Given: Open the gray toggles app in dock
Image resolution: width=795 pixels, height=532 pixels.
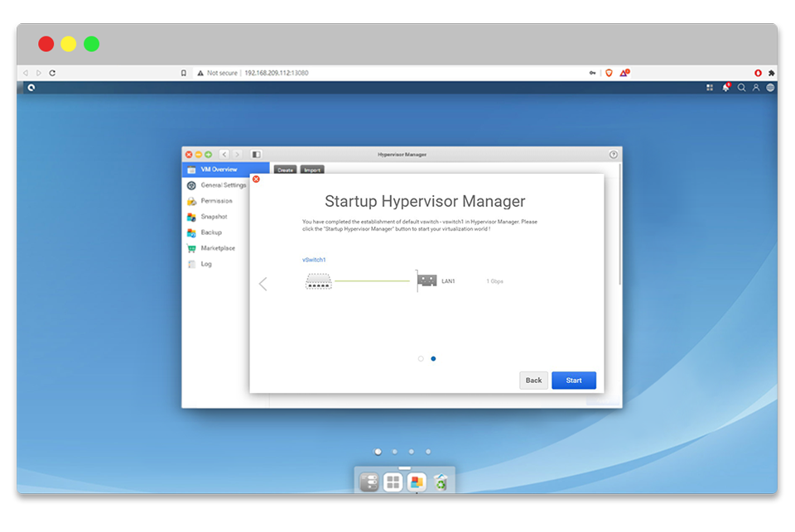Looking at the screenshot, I should 369,482.
